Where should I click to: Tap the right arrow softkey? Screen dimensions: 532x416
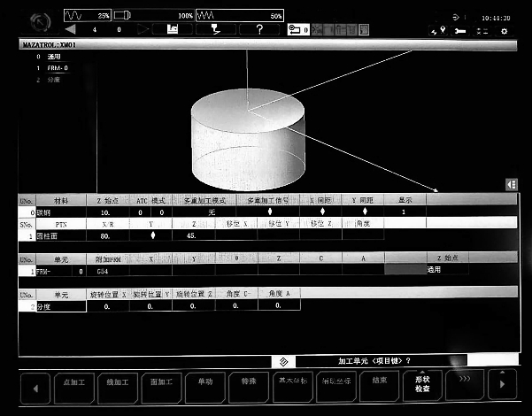click(x=503, y=384)
